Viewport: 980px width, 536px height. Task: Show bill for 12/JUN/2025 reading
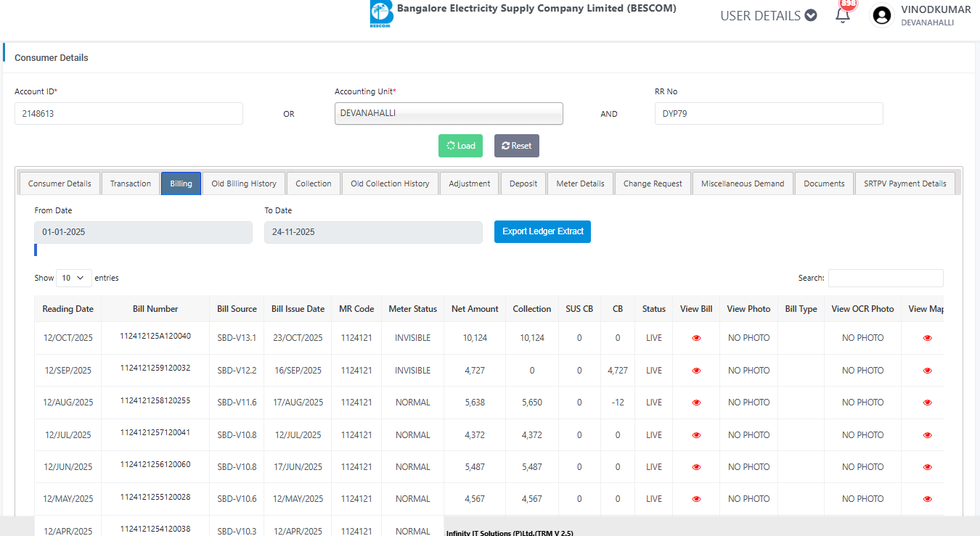(696, 467)
